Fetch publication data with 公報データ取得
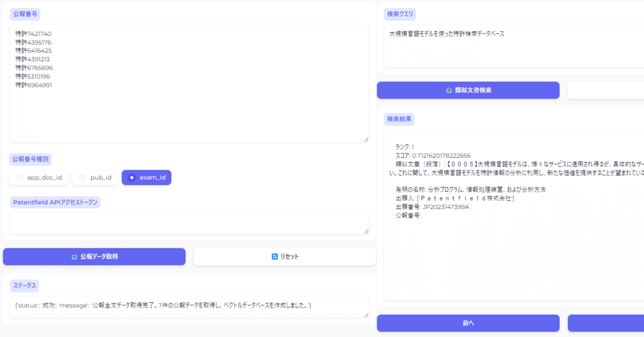 point(94,256)
